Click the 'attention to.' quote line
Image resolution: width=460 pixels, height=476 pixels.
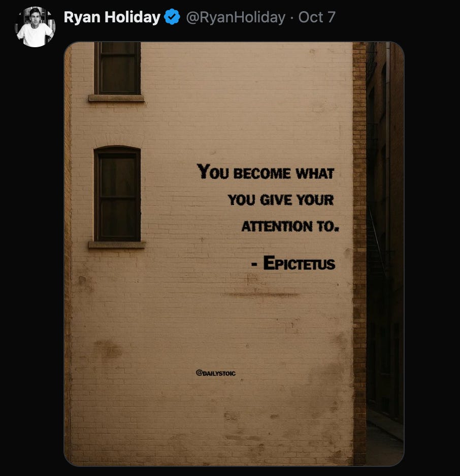point(290,226)
